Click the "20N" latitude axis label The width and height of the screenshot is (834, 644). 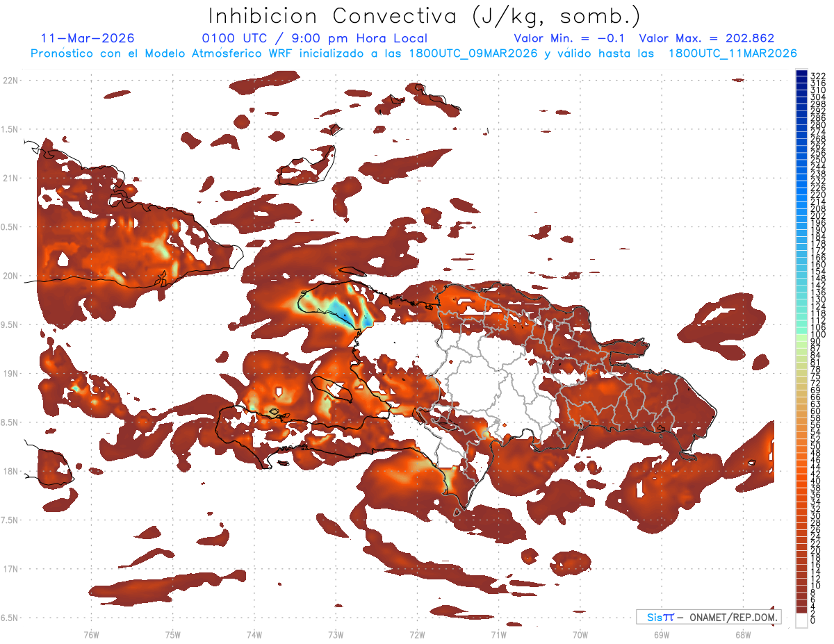pyautogui.click(x=10, y=276)
